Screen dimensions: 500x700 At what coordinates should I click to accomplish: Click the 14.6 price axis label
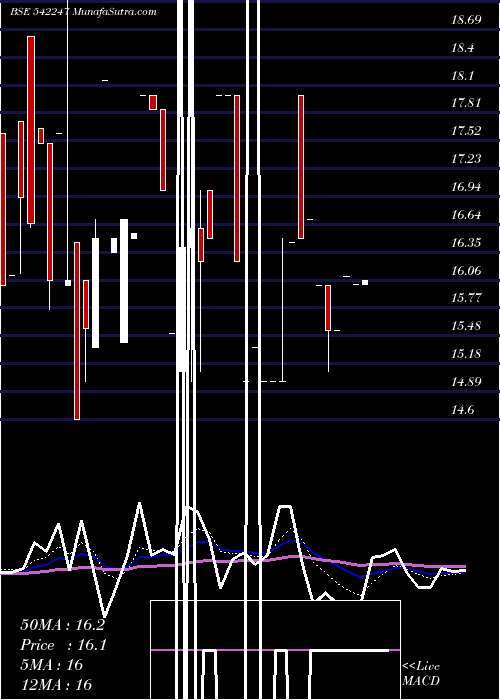(462, 410)
